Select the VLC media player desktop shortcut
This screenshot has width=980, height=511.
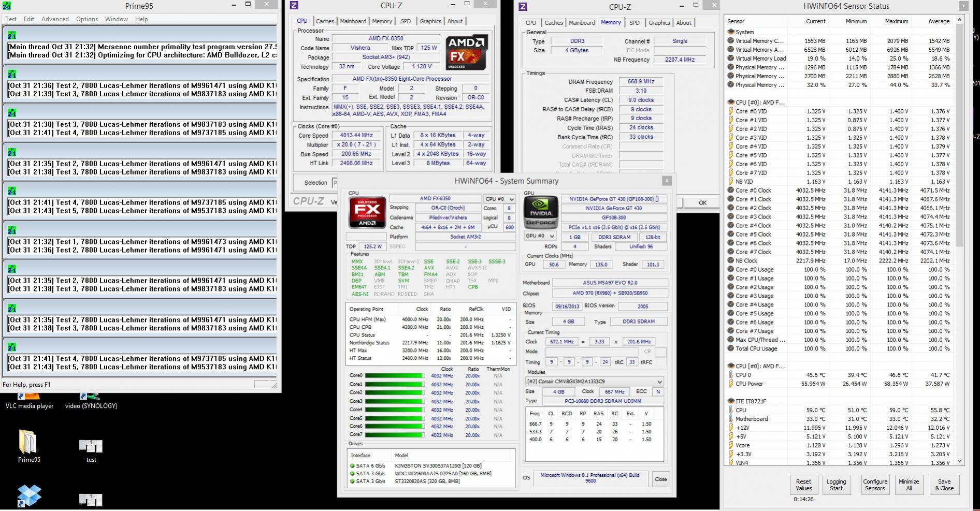tap(30, 401)
